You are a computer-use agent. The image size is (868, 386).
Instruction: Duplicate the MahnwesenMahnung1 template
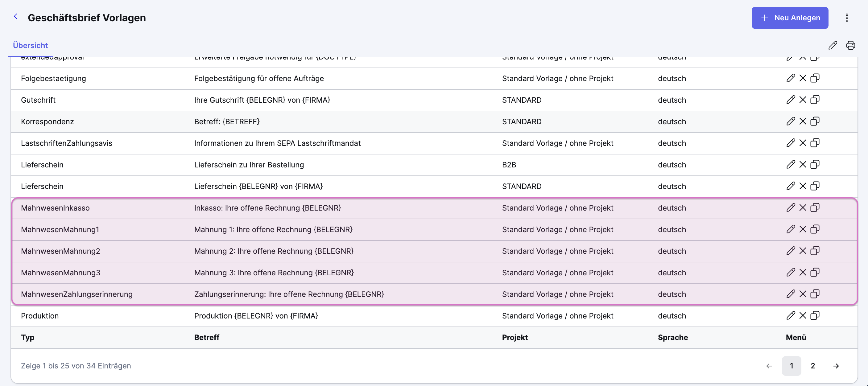(815, 229)
